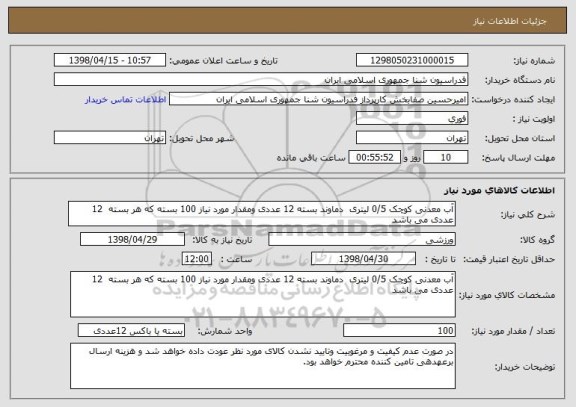Click the need number field 1298050231000015
576x407 pixels.
pos(412,60)
